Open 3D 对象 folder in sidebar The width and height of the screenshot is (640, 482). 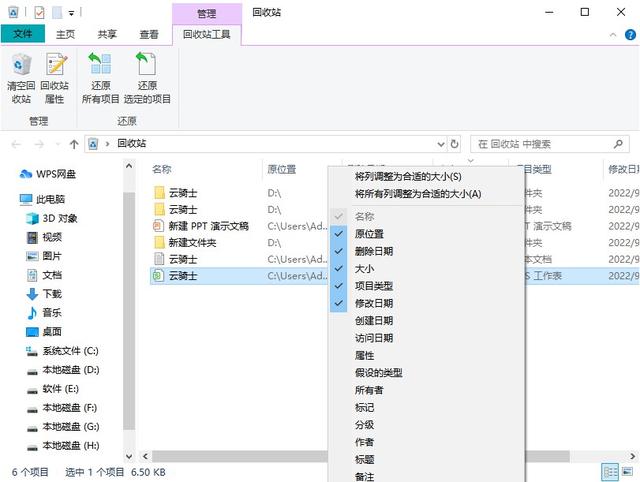click(x=52, y=218)
